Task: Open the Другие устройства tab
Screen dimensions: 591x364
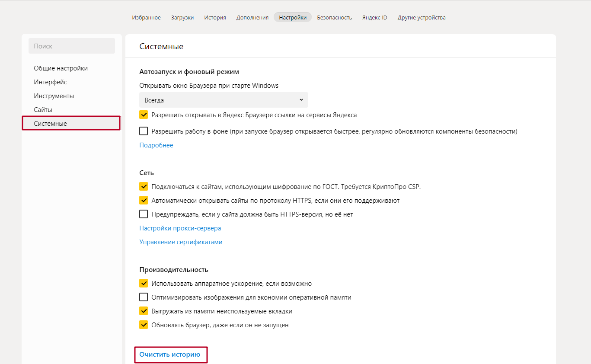Action: [422, 18]
